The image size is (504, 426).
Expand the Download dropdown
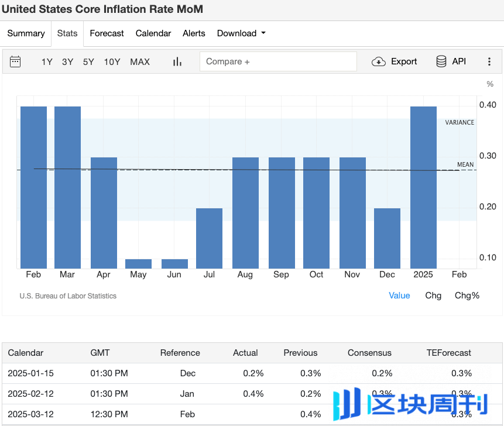(241, 33)
